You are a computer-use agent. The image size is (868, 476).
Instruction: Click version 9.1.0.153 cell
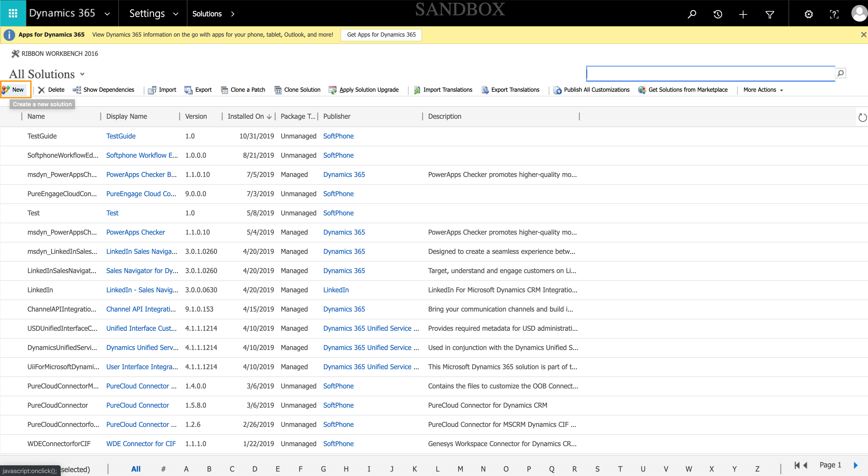[199, 309]
